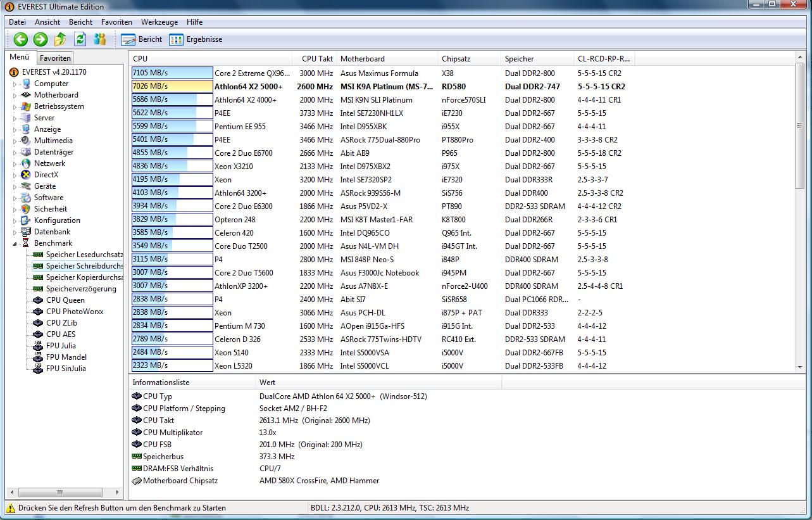Select the Benchmark hourglass icon

click(26, 243)
